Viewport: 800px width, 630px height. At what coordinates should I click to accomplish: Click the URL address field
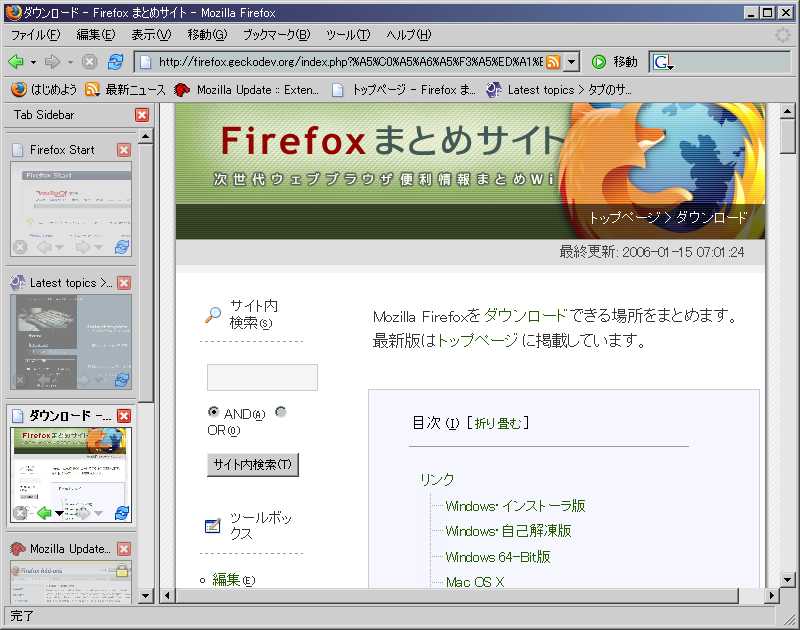[351, 62]
